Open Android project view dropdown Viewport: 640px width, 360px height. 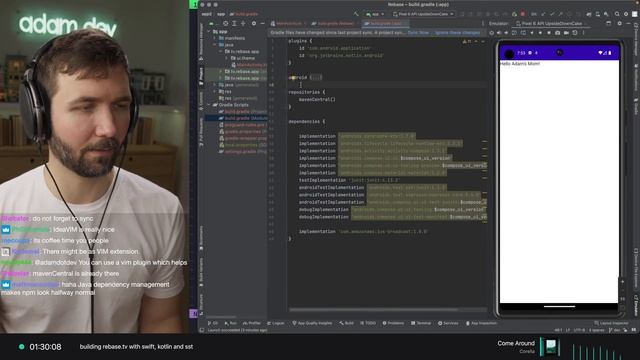[213, 24]
